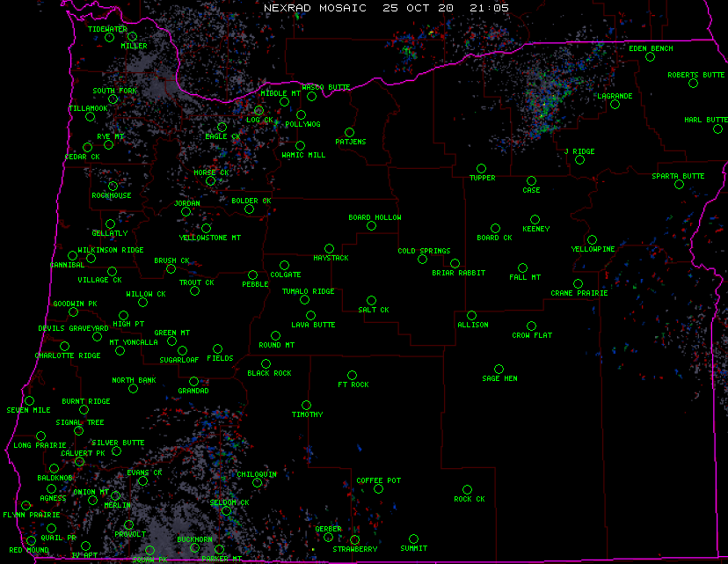Click the SPARTA BUTTE station circle
This screenshot has height=564, width=728.
679,185
